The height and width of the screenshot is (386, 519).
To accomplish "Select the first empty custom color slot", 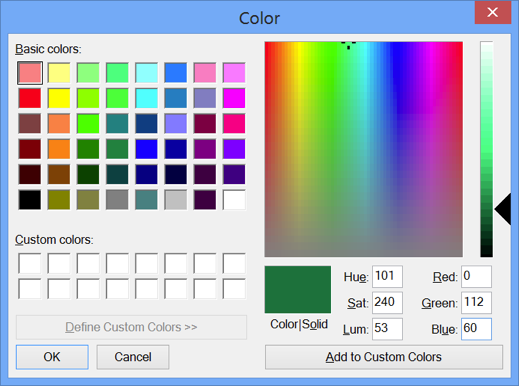I will (x=30, y=263).
